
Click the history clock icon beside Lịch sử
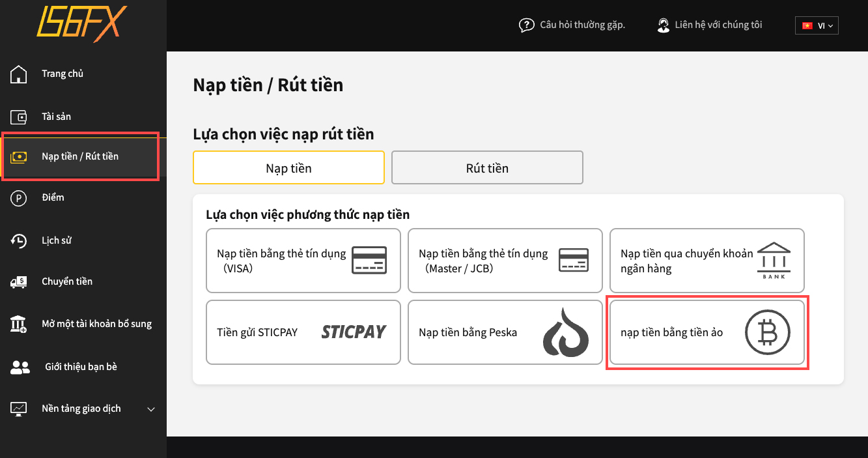(x=18, y=241)
